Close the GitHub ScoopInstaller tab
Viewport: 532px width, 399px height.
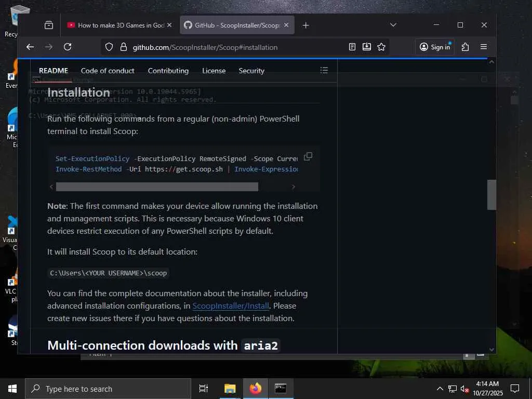[x=286, y=25]
